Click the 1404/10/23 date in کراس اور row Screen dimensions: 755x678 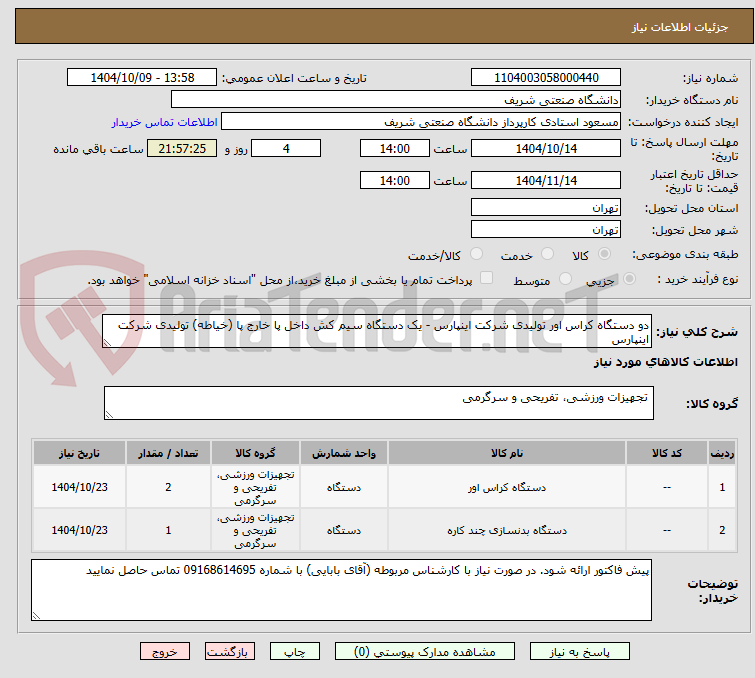click(x=79, y=487)
